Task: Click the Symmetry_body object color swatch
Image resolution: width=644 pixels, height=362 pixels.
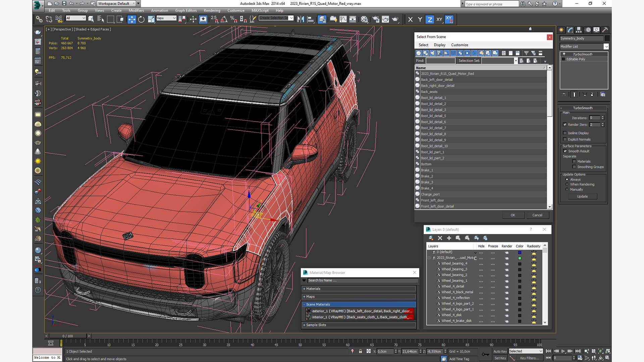Action: click(607, 39)
